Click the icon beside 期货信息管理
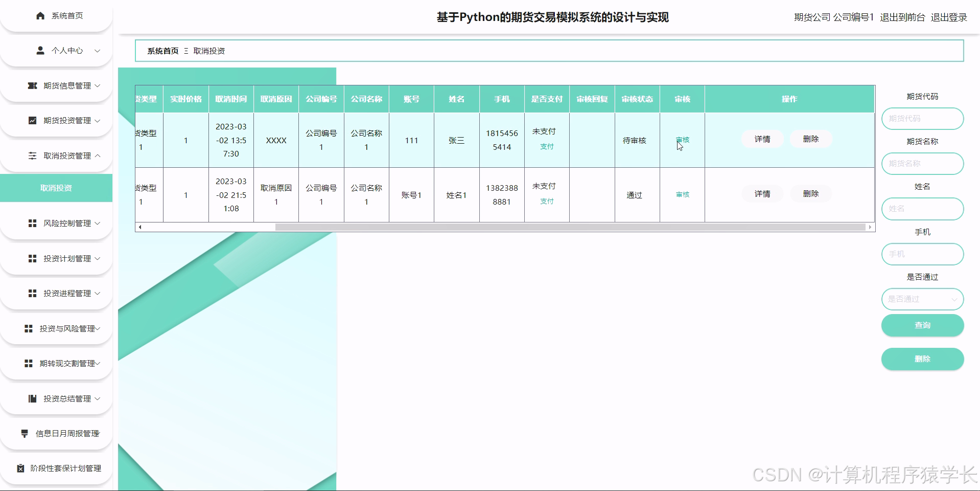 (32, 85)
